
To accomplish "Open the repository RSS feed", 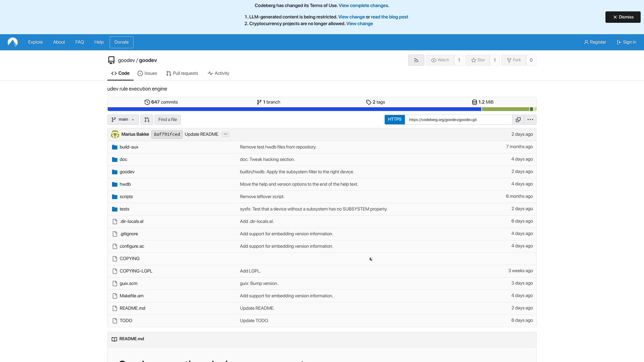I will pos(416,60).
